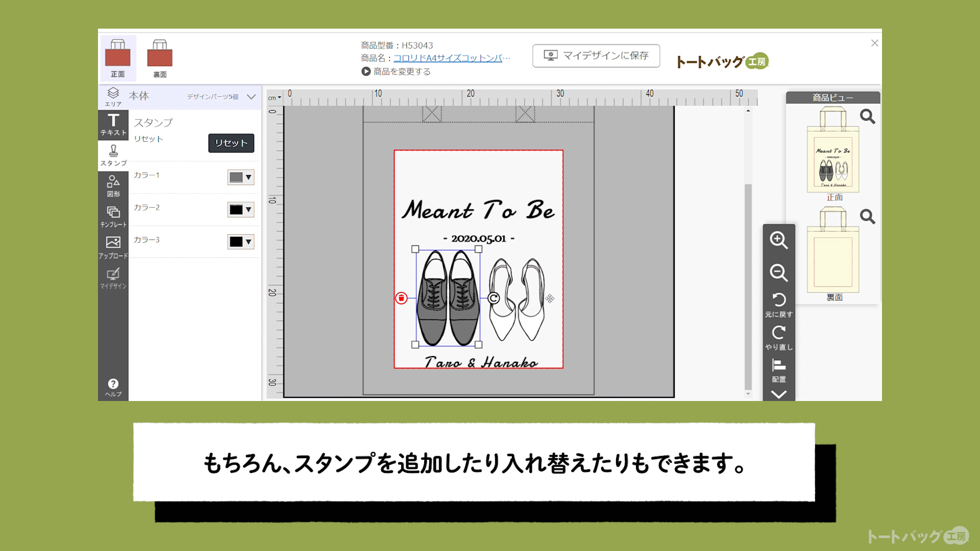Viewport: 980px width, 551px height.
Task: Expand the 本体 design parts chevron
Action: tap(251, 96)
